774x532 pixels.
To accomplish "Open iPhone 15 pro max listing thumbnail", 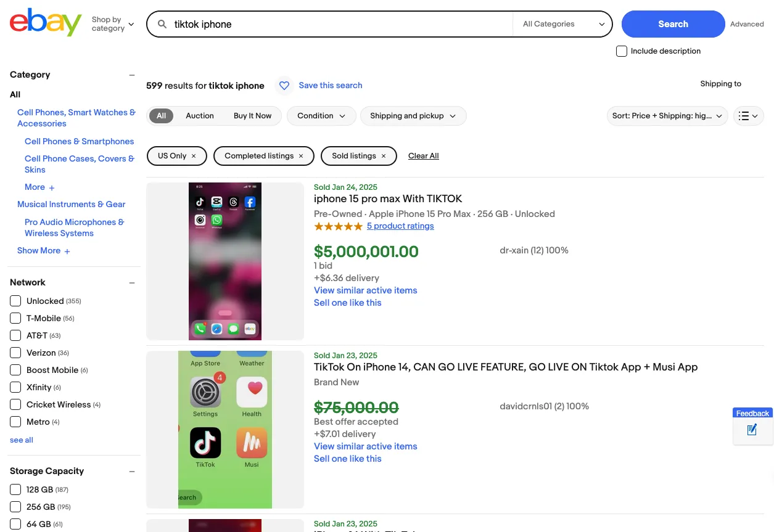I will click(225, 261).
